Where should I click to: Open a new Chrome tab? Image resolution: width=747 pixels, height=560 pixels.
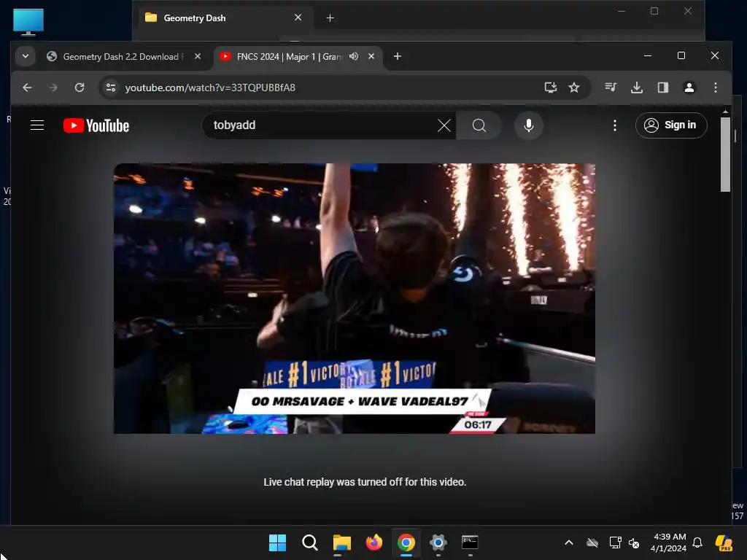(x=398, y=56)
